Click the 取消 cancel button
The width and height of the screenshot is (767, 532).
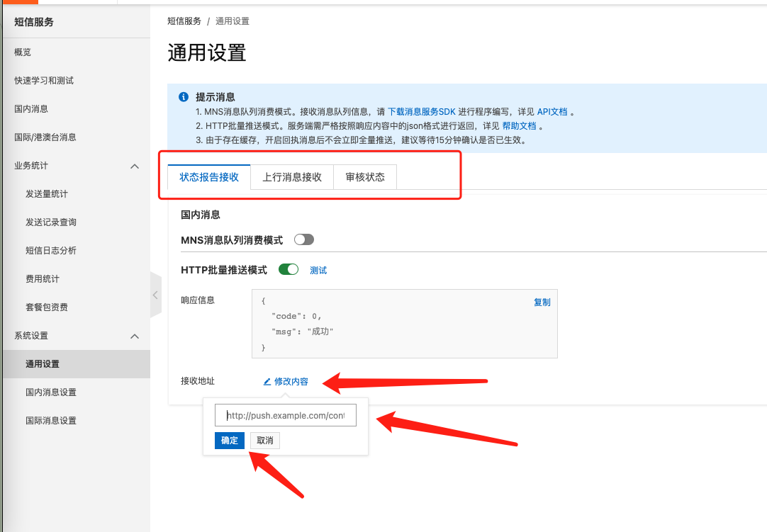[x=265, y=441]
